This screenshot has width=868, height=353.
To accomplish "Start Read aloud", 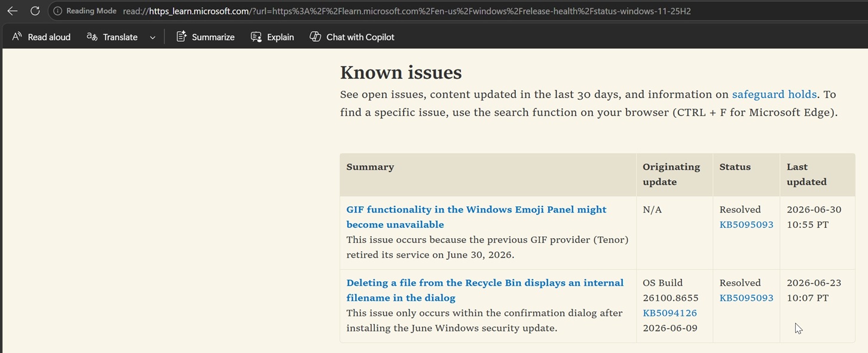I will pos(41,37).
